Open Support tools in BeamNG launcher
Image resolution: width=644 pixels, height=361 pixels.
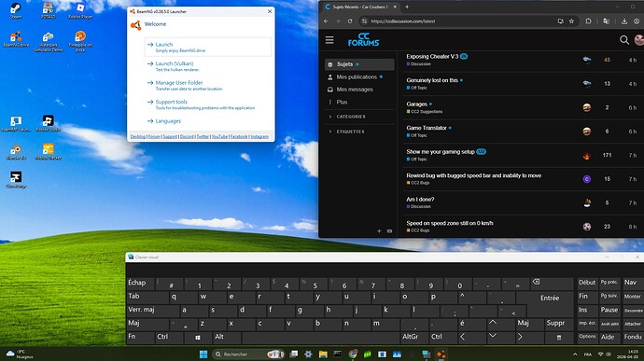[x=208, y=104]
